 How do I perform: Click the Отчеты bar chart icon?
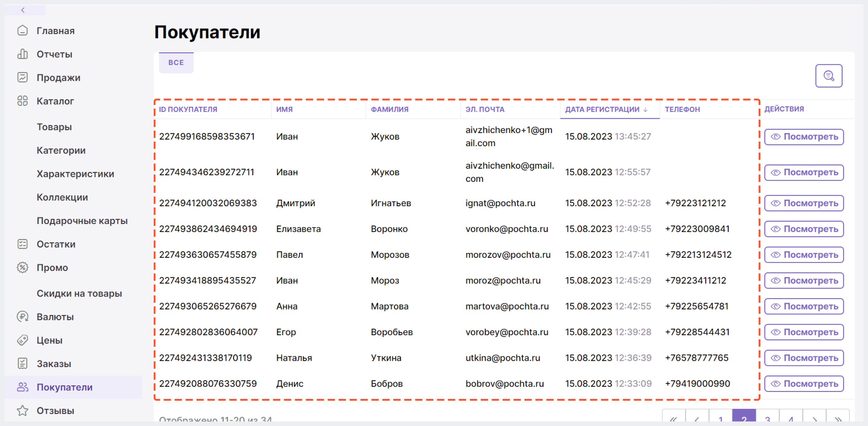pyautogui.click(x=22, y=54)
